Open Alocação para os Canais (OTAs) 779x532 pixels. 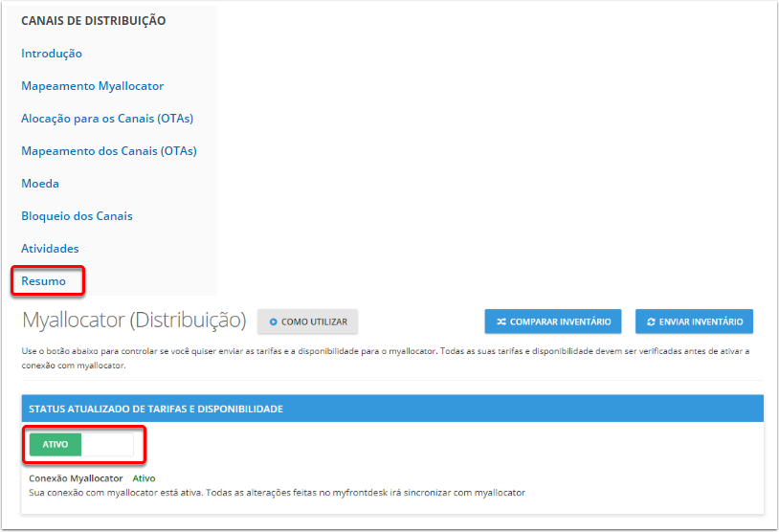107,119
